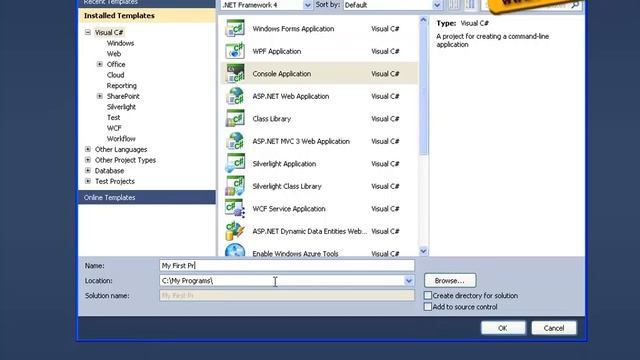Click 'WCF Service Application' template name

(x=289, y=209)
